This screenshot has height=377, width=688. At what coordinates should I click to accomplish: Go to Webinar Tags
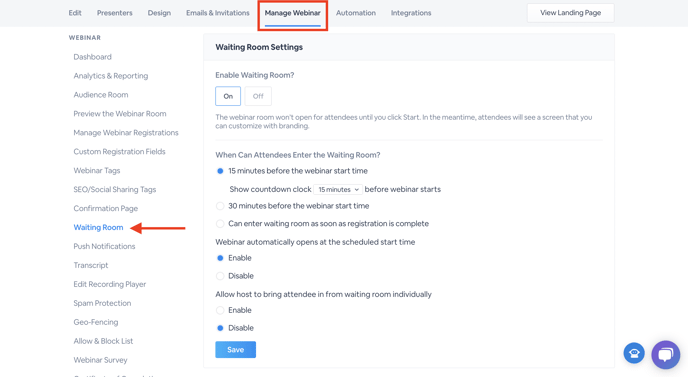(x=97, y=170)
